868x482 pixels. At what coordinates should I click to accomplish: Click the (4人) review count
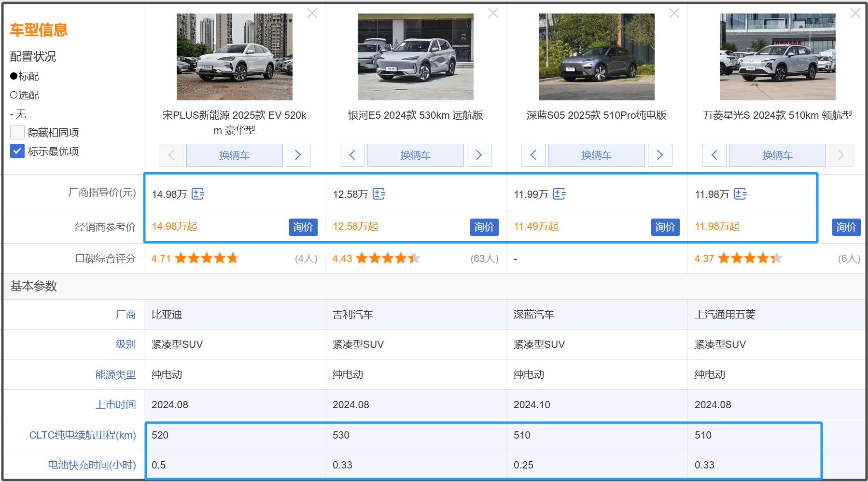pos(307,259)
